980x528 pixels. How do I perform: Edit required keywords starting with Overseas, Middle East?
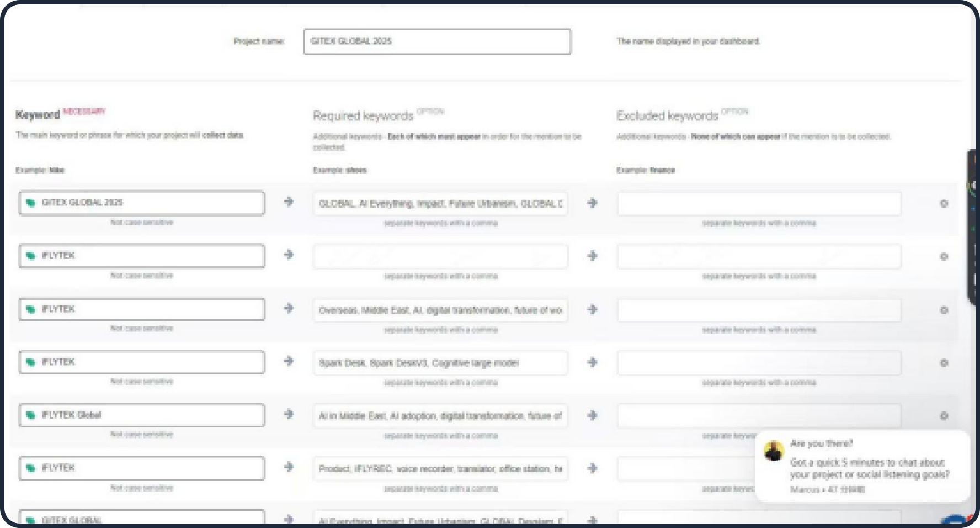(440, 310)
